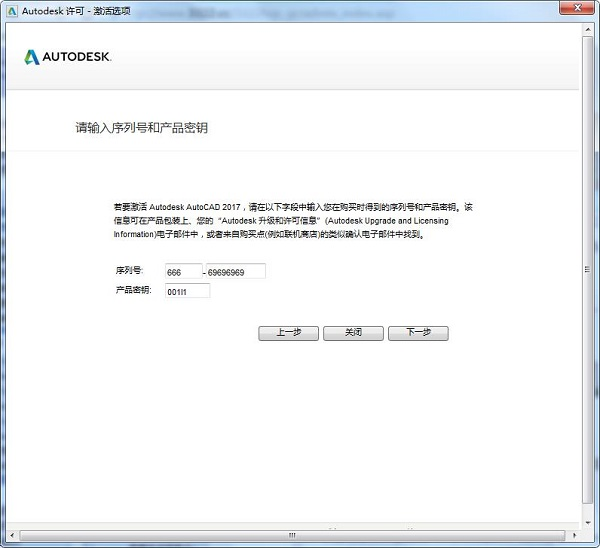600x548 pixels.
Task: Click the dash between the serial number fields
Action: 204,272
